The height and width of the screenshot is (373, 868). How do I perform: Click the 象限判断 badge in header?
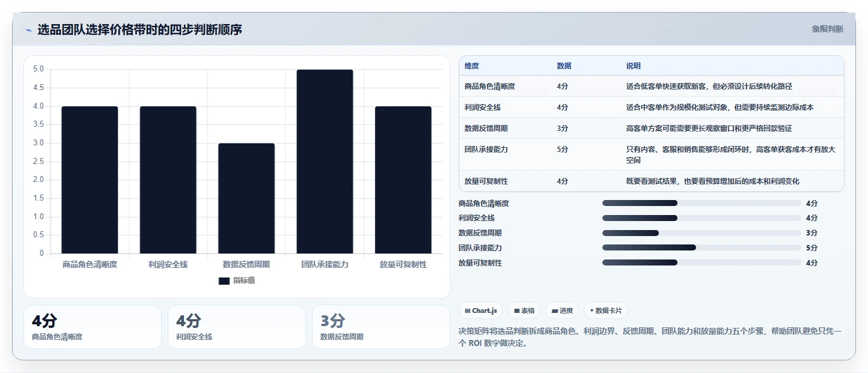point(827,29)
